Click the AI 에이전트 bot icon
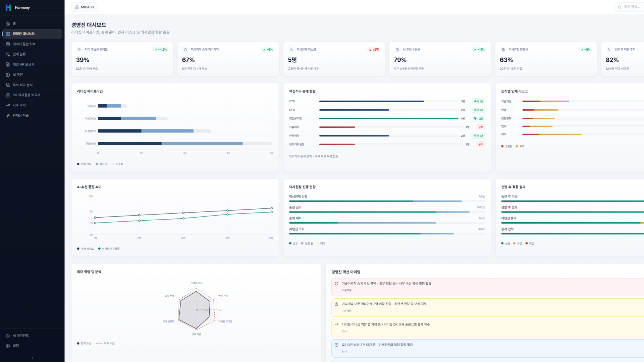 tap(8, 336)
